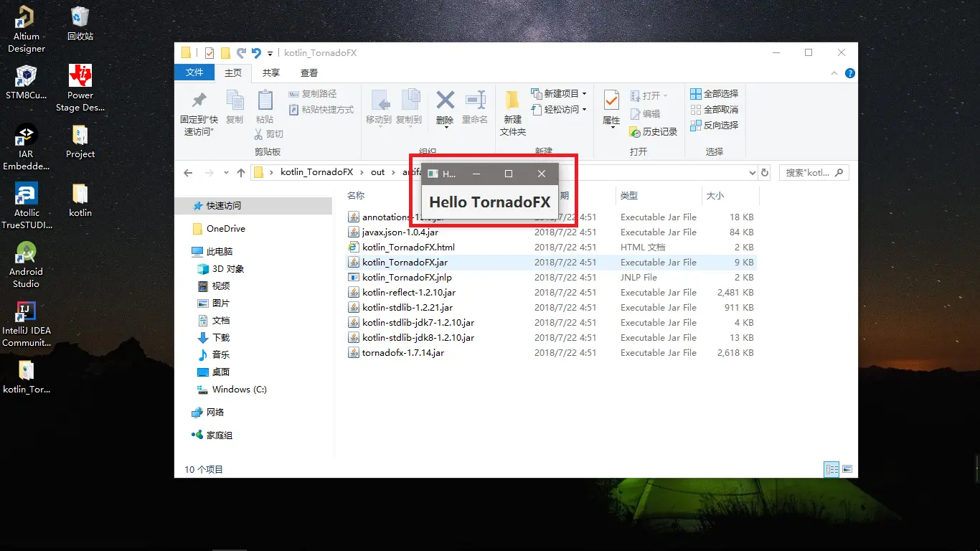Click the Move to (移动到) icon
The height and width of the screenshot is (551, 980).
click(379, 100)
